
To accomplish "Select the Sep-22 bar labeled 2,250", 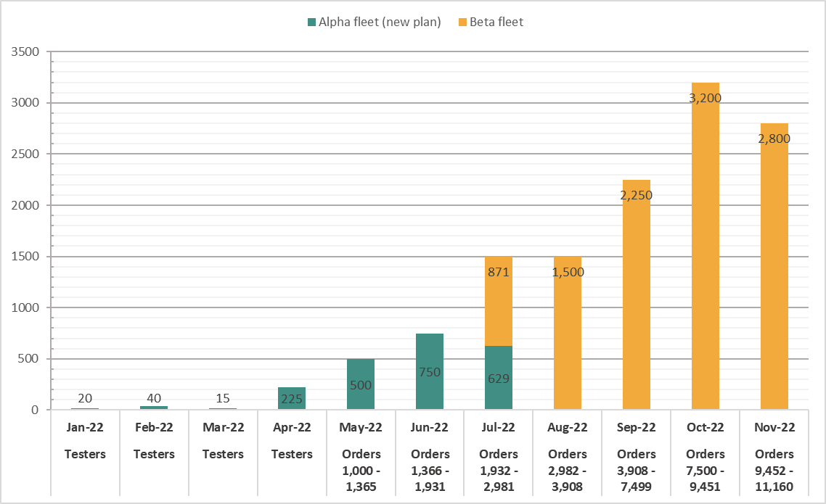I will pos(637,294).
